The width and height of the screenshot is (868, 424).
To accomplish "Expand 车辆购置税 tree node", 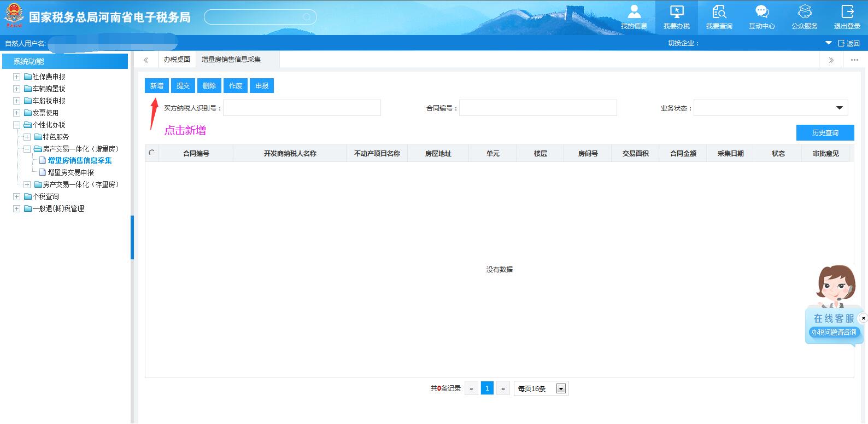I will 16,89.
